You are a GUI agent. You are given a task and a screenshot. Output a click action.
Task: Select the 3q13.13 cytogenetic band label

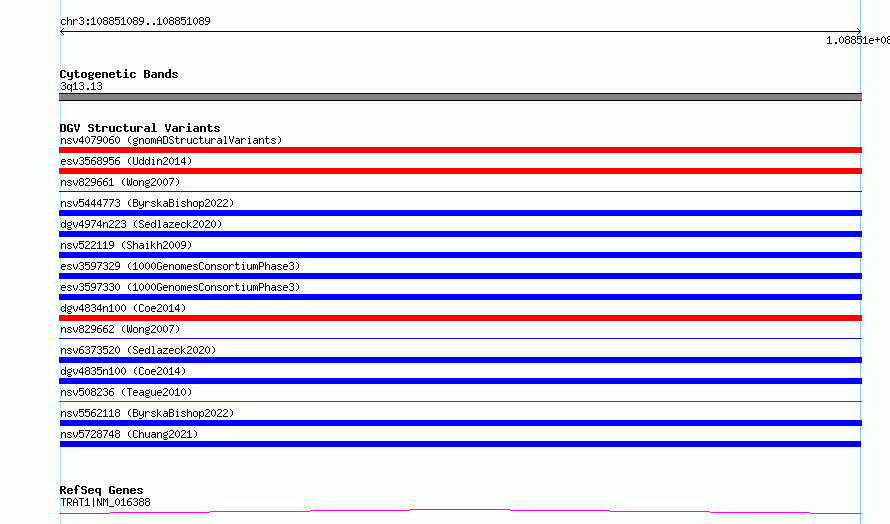point(81,86)
